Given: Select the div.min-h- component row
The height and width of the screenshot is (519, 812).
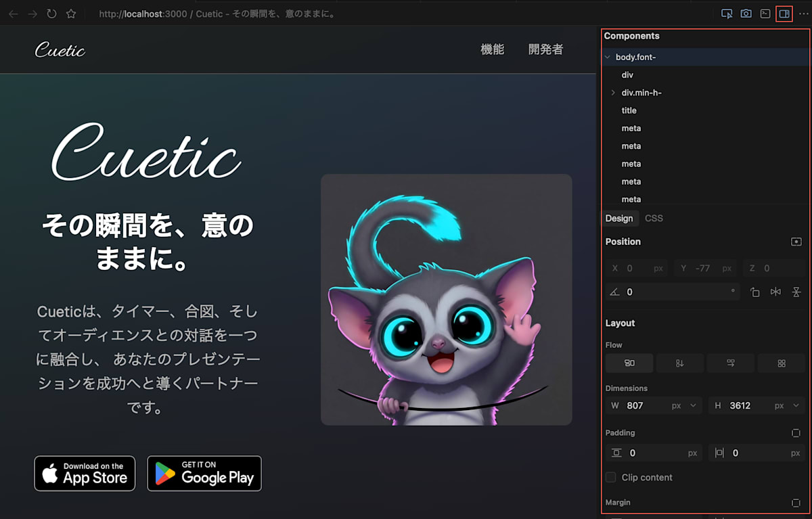Looking at the screenshot, I should coord(705,93).
